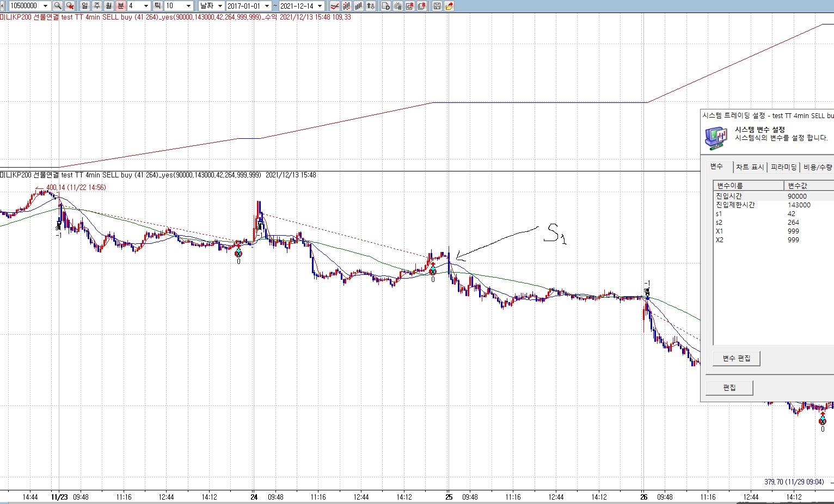Image resolution: width=834 pixels, height=504 pixels.
Task: Toggle the minute period button 분
Action: [x=121, y=6]
